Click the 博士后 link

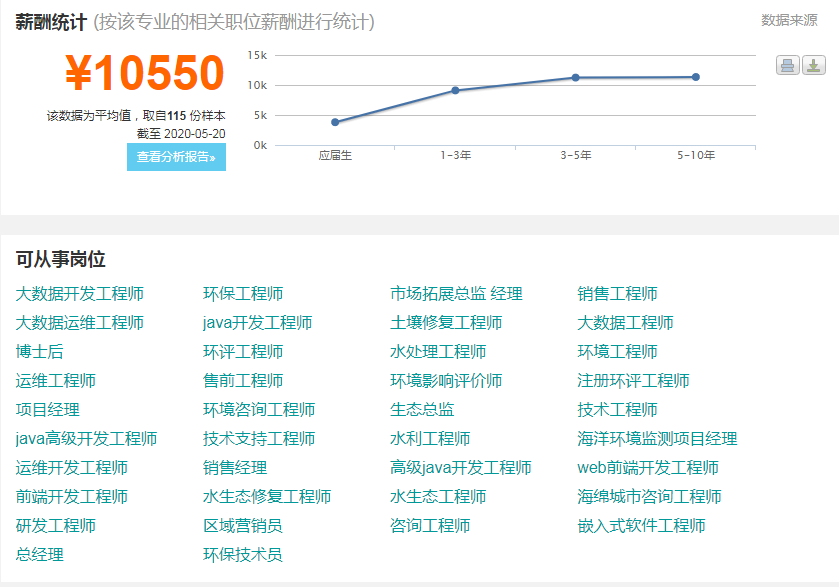pyautogui.click(x=40, y=352)
